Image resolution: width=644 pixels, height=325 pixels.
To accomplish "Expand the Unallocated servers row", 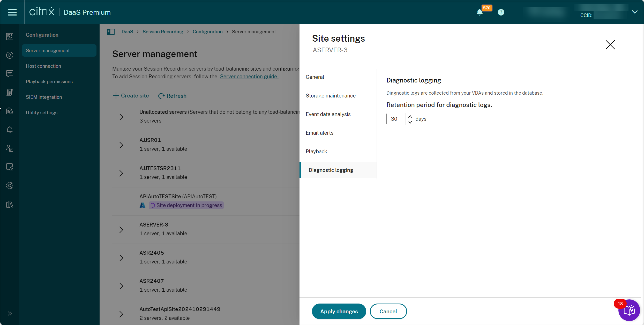I will click(121, 117).
